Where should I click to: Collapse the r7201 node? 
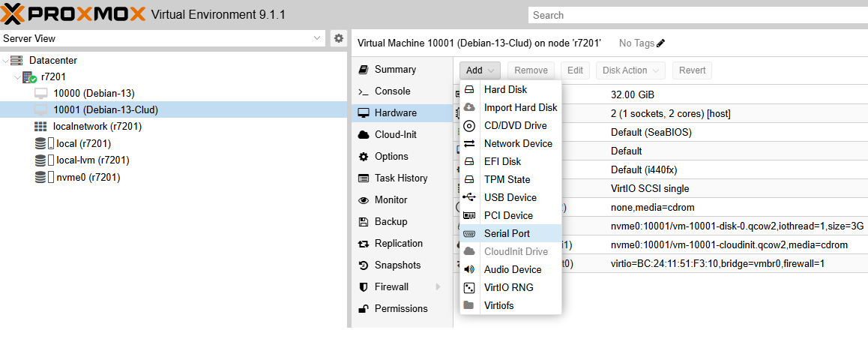point(16,77)
